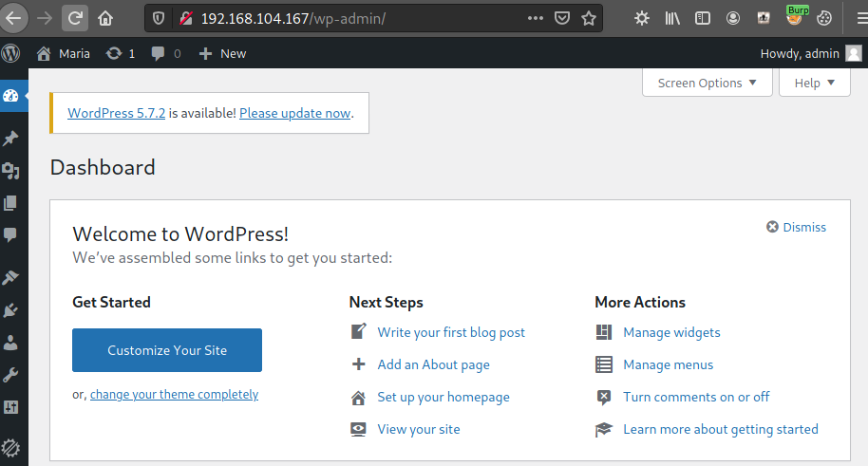The width and height of the screenshot is (868, 466).
Task: Open Tools wrench menu in sidebar
Action: (x=10, y=375)
